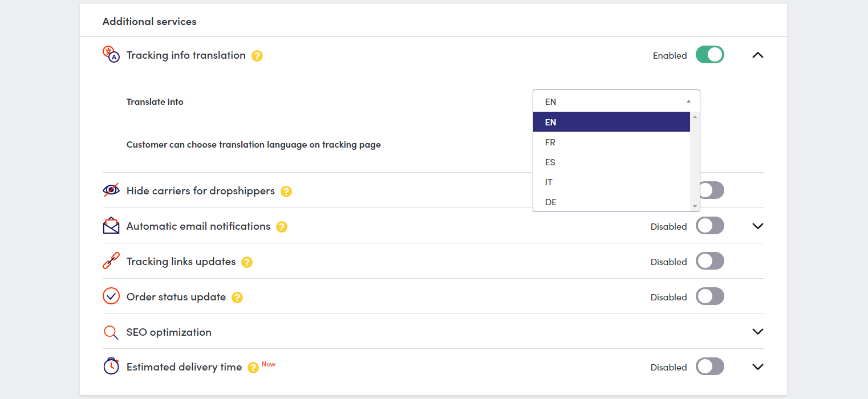868x399 pixels.
Task: Expand Estimated delivery time section
Action: [757, 367]
